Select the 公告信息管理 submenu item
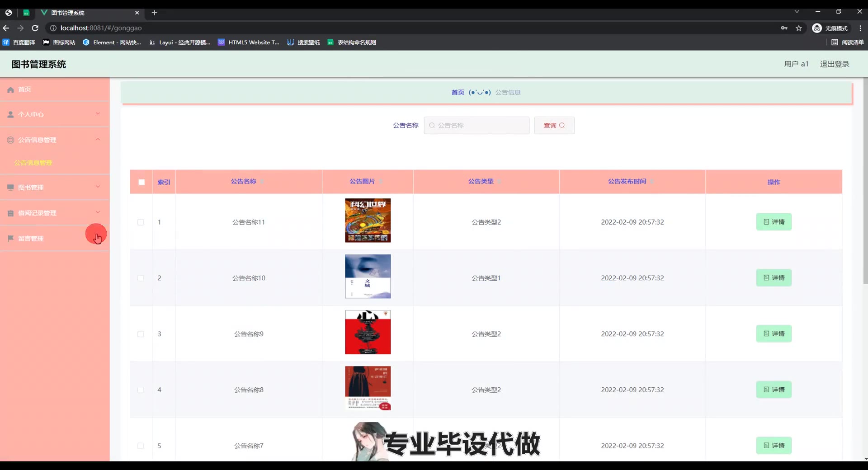The height and width of the screenshot is (470, 868). [33, 163]
